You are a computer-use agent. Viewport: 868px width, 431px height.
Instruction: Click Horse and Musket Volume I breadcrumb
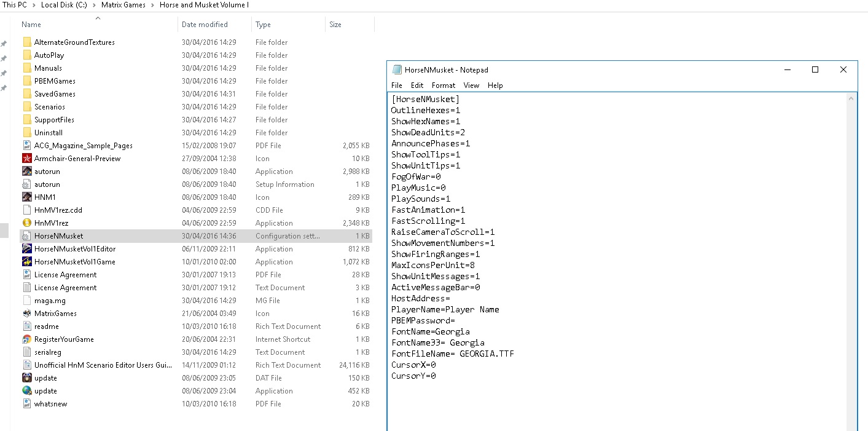(x=205, y=5)
